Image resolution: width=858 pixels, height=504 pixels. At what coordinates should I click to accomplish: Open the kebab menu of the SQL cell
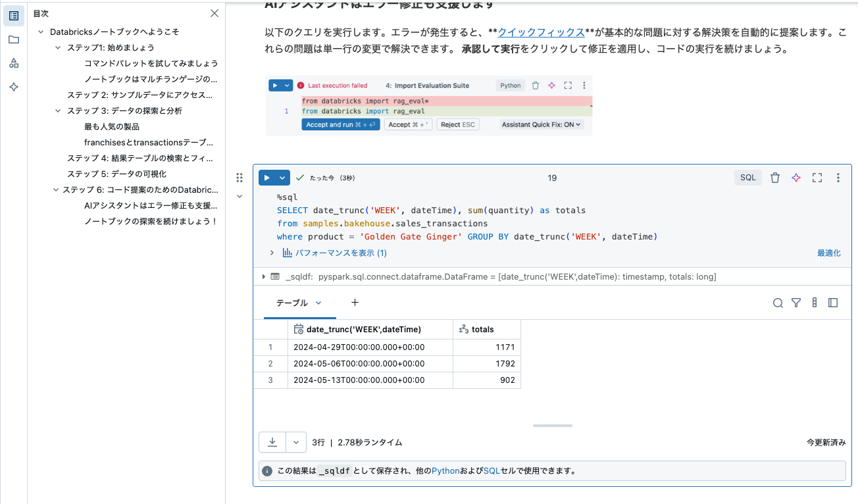(x=838, y=177)
